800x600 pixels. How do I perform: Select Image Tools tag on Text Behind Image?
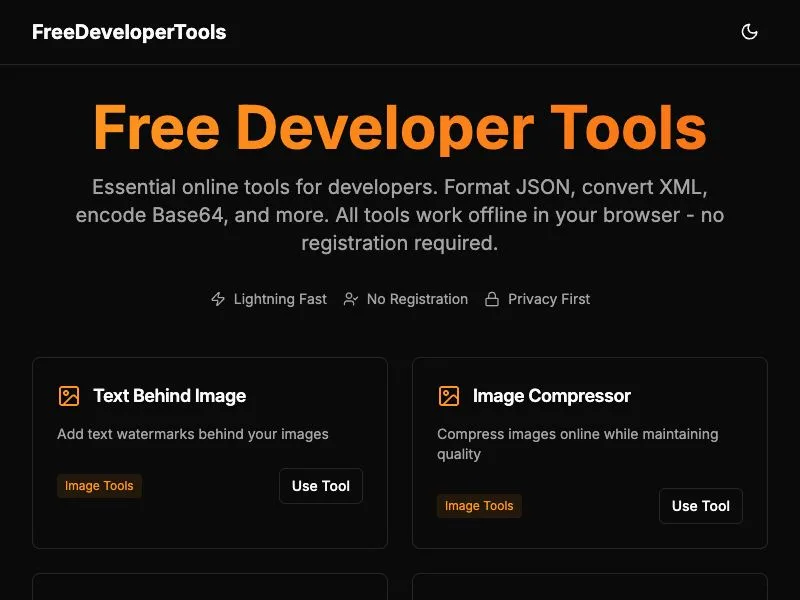pos(99,486)
